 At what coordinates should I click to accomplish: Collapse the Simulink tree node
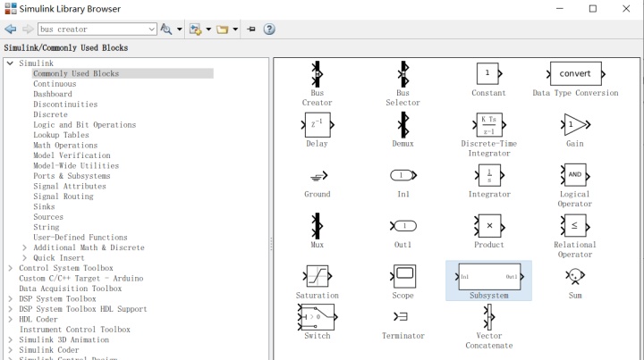(10, 63)
